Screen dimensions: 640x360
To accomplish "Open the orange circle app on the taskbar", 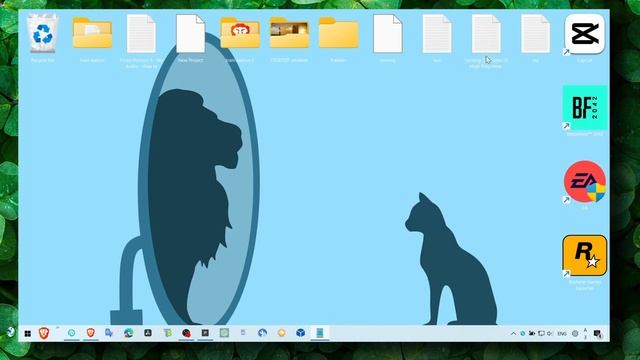I will [x=281, y=333].
